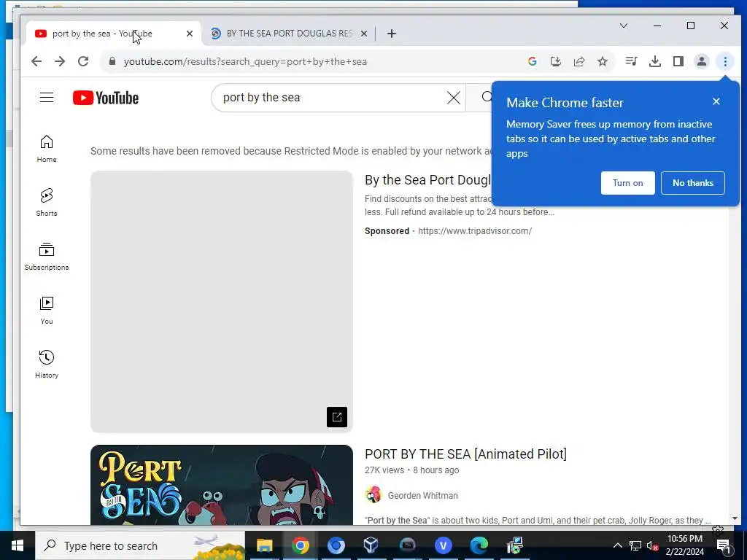This screenshot has height=560, width=747.
Task: Click Georden Whitman channel avatar
Action: coord(373,495)
